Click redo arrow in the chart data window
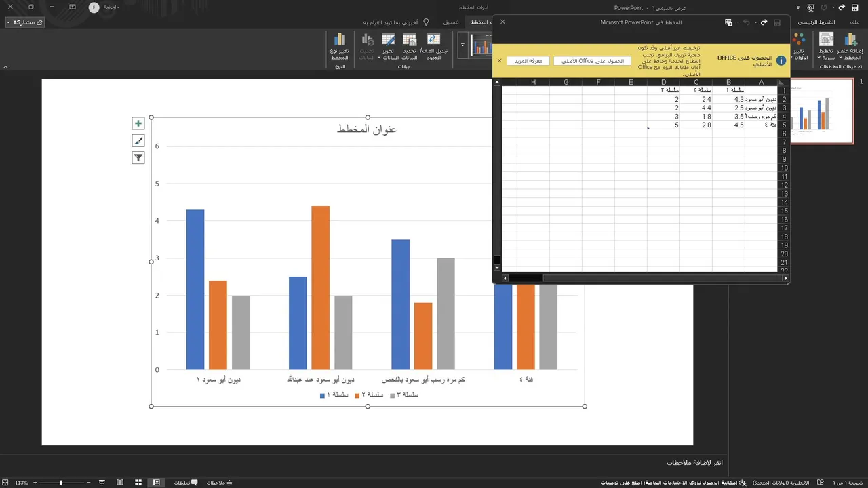This screenshot has width=868, height=488. point(764,22)
